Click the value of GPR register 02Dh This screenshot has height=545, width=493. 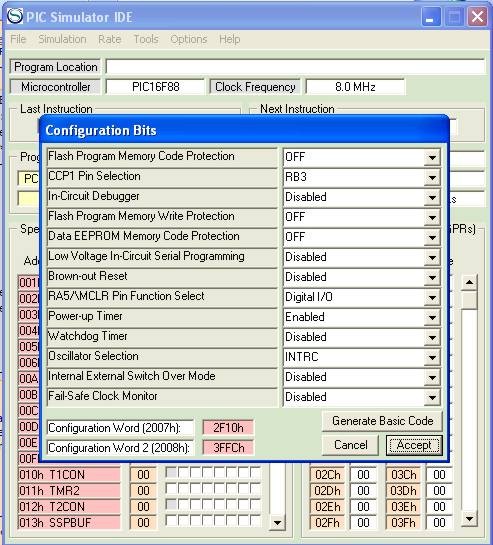tap(363, 491)
